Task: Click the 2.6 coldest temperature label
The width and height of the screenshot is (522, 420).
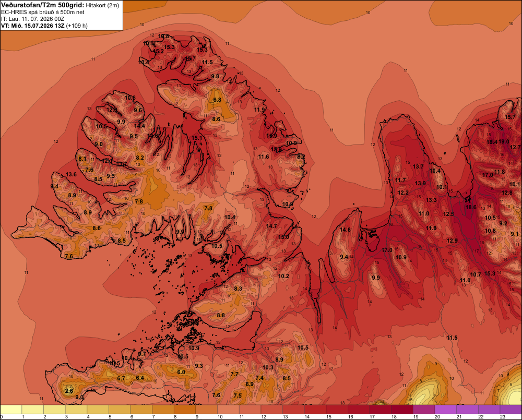Action: (x=69, y=391)
